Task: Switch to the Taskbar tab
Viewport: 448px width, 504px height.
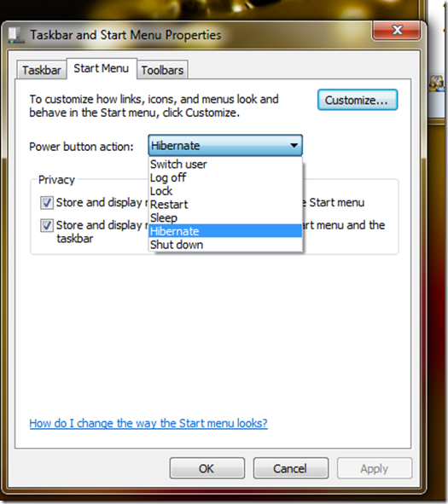Action: [x=42, y=70]
